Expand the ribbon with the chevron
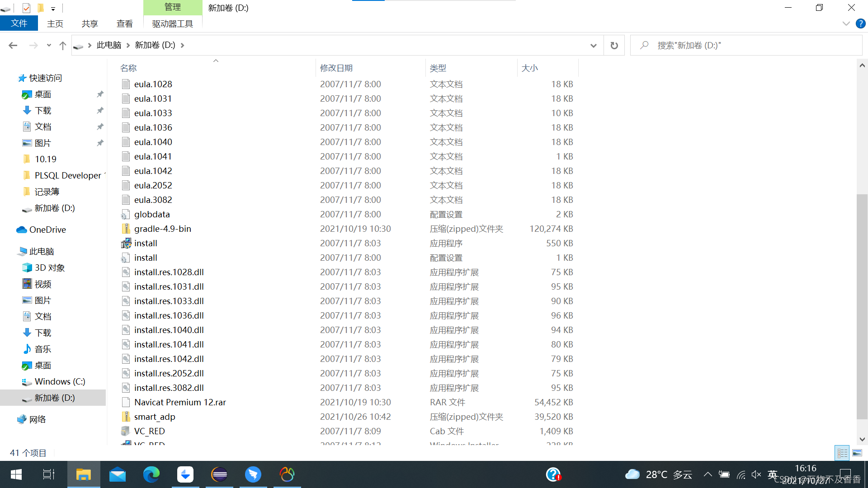868x488 pixels. pos(846,23)
